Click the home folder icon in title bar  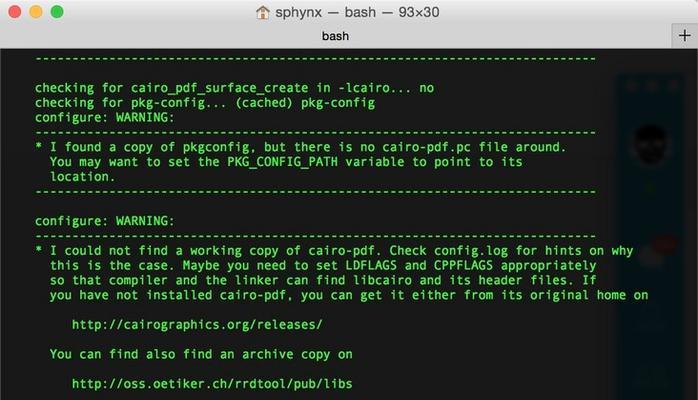[x=262, y=12]
